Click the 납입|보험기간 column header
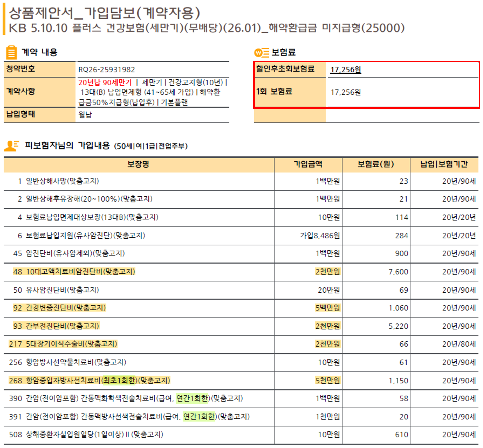This screenshot has height=448, width=483. pyautogui.click(x=444, y=164)
